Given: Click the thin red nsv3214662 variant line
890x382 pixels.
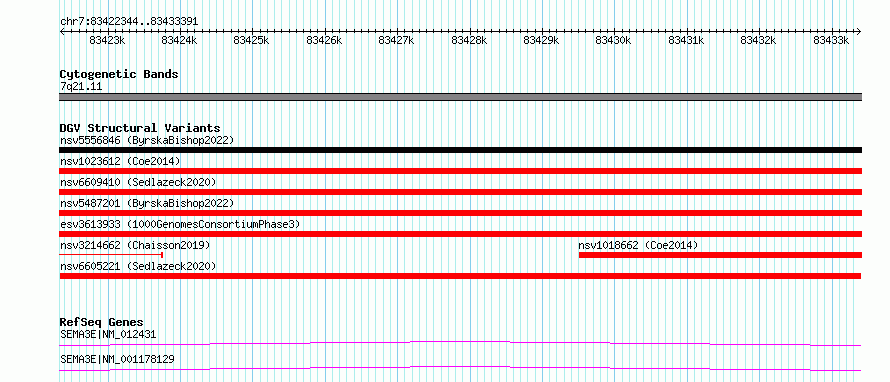Looking at the screenshot, I should (x=111, y=255).
